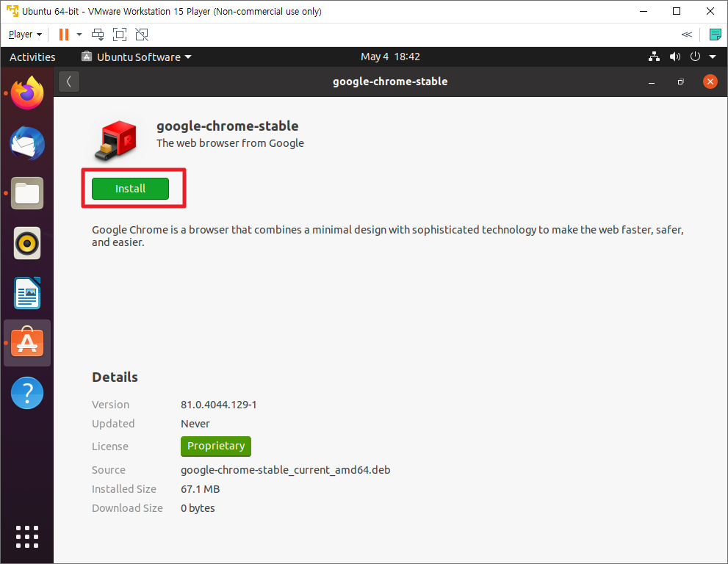Image resolution: width=728 pixels, height=564 pixels.
Task: Collapse the VMware toolbar with double-chevron icon
Action: pos(687,35)
